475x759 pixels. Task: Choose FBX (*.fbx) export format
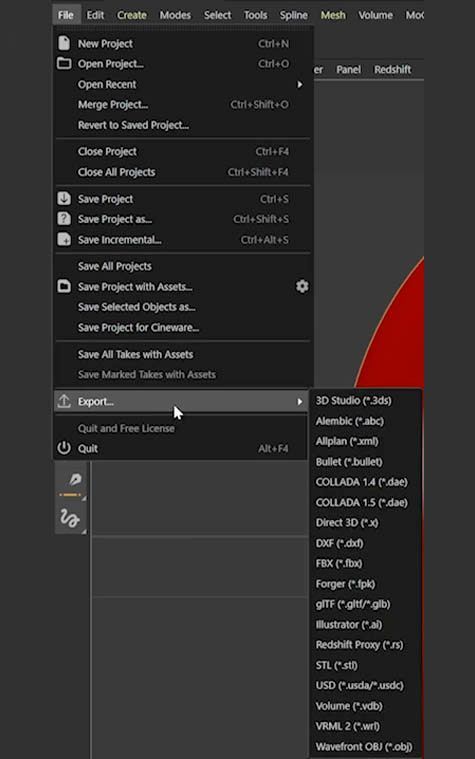339,563
